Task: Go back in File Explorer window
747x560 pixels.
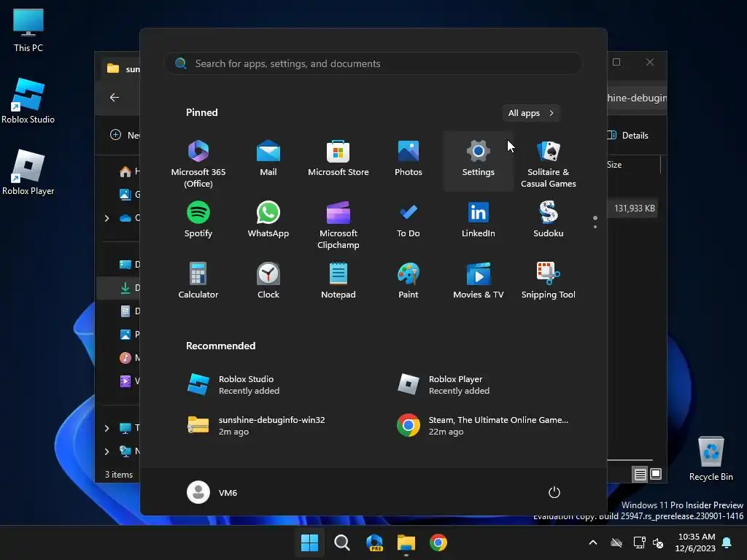Action: [115, 97]
